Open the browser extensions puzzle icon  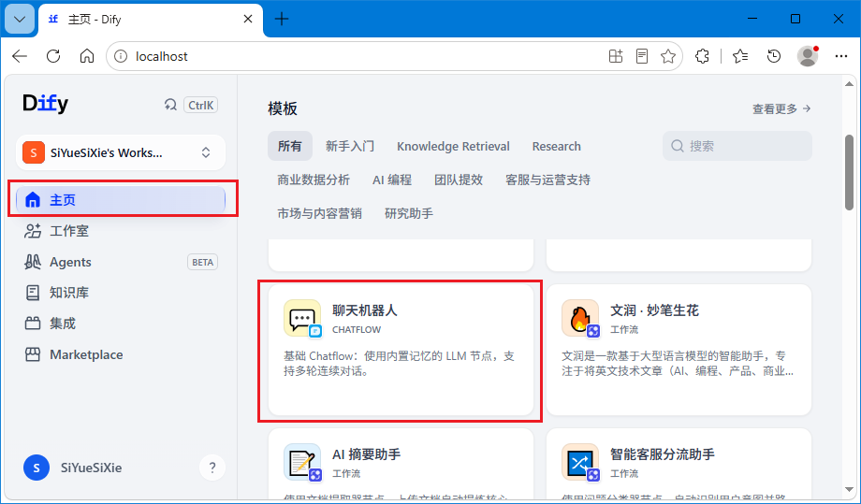pyautogui.click(x=702, y=56)
